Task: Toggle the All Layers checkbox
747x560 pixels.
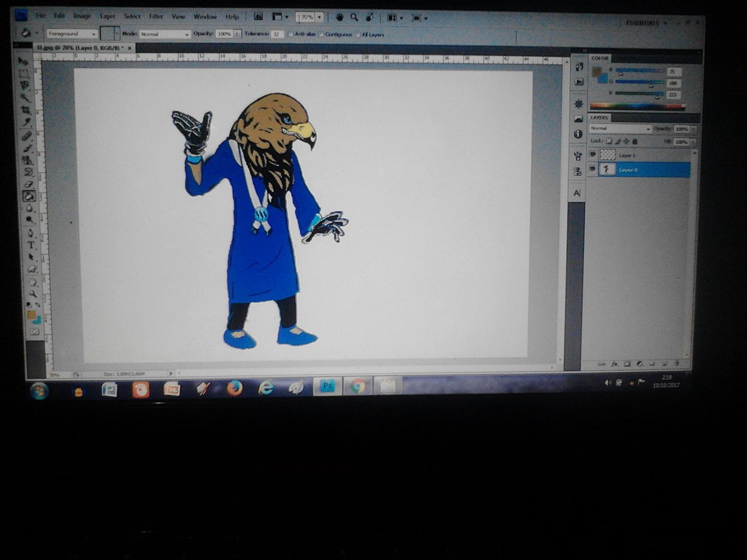Action: click(358, 35)
